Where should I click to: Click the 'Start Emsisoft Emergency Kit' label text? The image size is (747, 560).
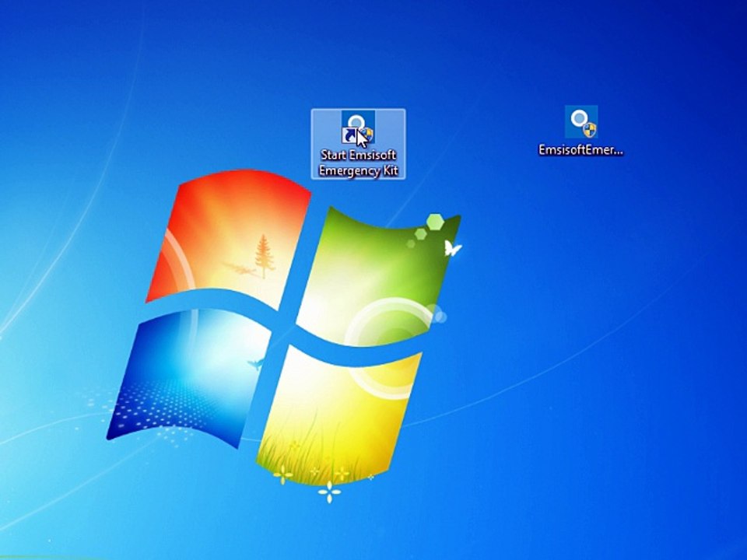tap(358, 163)
